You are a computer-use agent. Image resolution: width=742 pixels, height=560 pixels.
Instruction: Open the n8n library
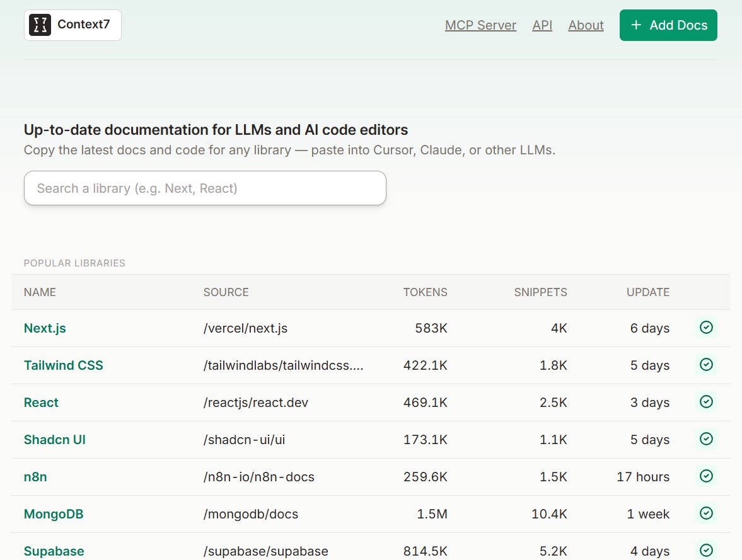(x=35, y=477)
